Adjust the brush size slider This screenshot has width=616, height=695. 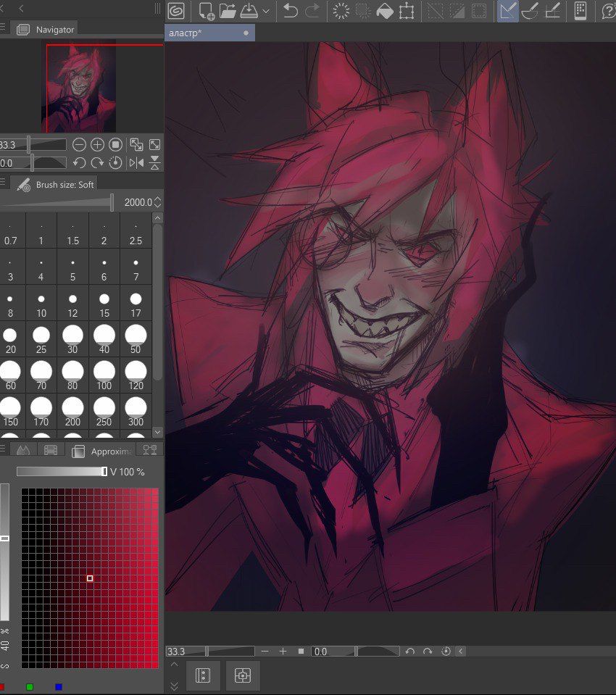[57, 203]
